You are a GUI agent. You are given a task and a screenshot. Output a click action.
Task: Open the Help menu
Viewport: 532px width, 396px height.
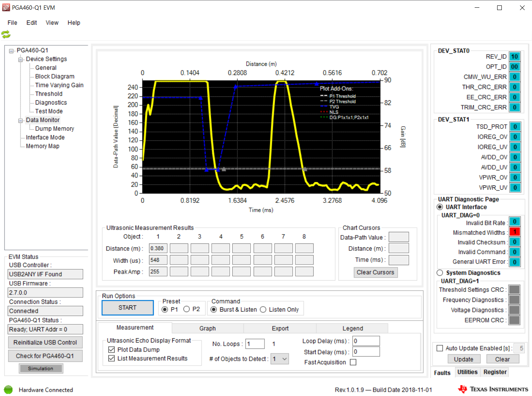click(x=74, y=23)
